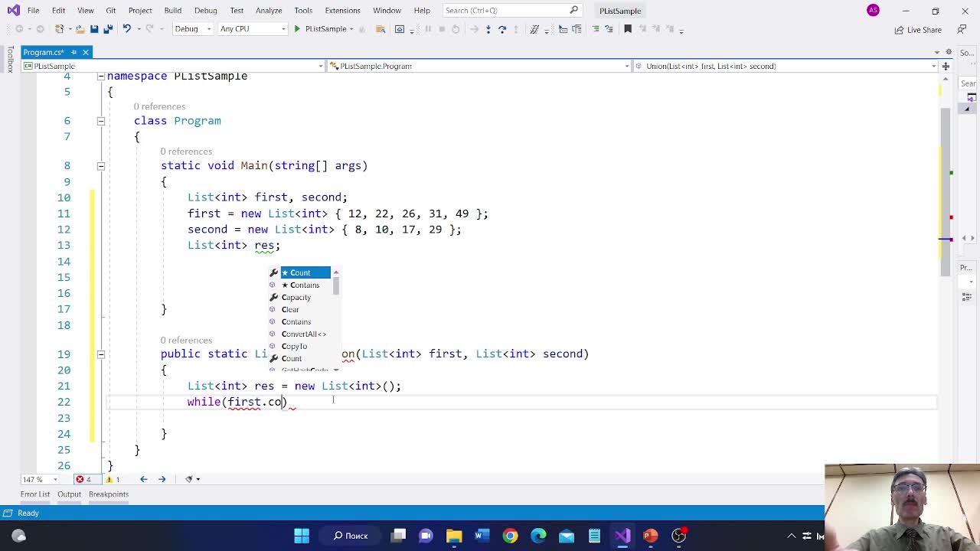Click the Live Share button
This screenshot has width=980, height=551.
pyautogui.click(x=918, y=29)
